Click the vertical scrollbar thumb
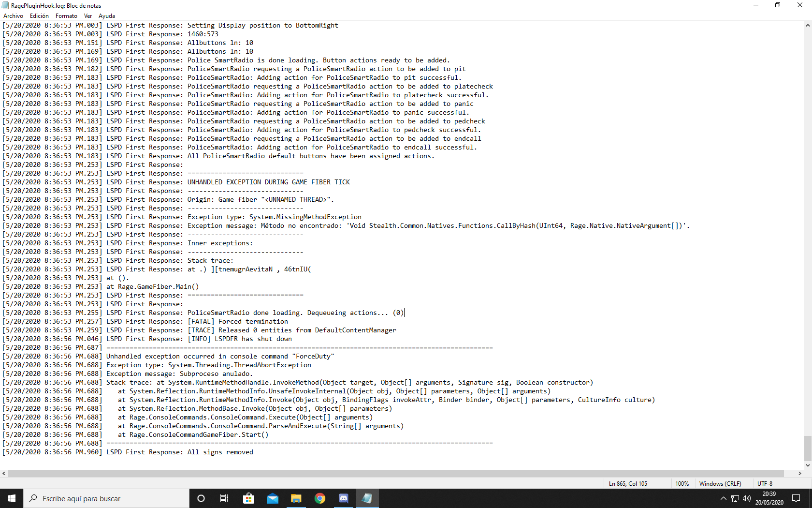This screenshot has height=508, width=812. click(x=808, y=448)
